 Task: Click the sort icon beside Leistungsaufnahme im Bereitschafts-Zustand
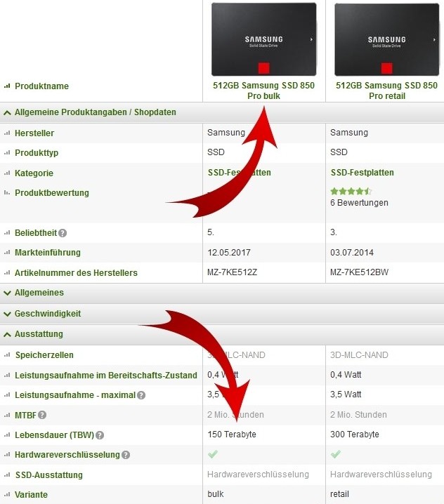(7, 375)
